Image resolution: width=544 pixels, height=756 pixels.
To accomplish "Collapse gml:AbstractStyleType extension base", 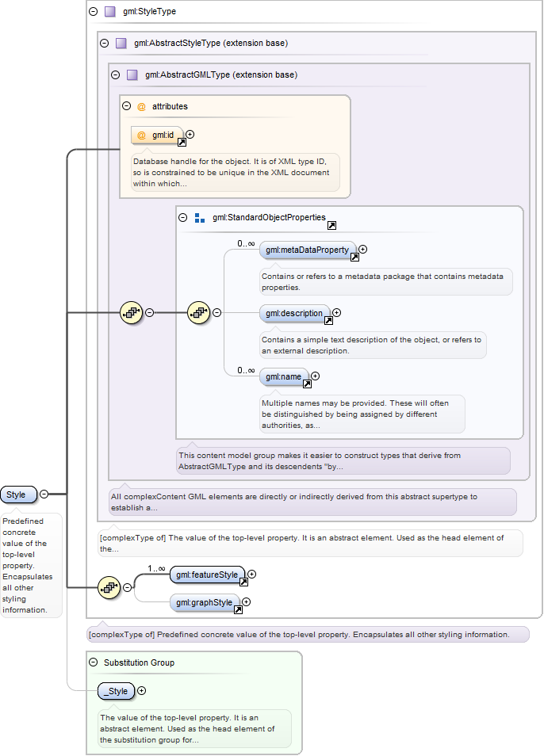I will (104, 44).
